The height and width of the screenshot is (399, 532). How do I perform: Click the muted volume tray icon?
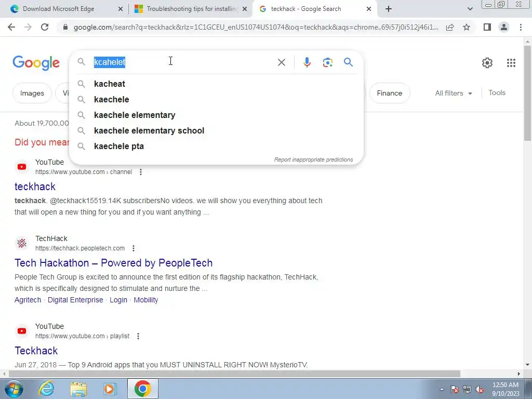click(480, 390)
